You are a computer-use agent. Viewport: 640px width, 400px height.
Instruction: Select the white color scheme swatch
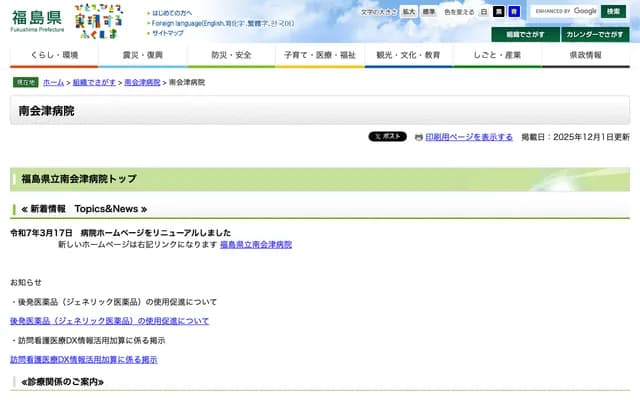484,12
